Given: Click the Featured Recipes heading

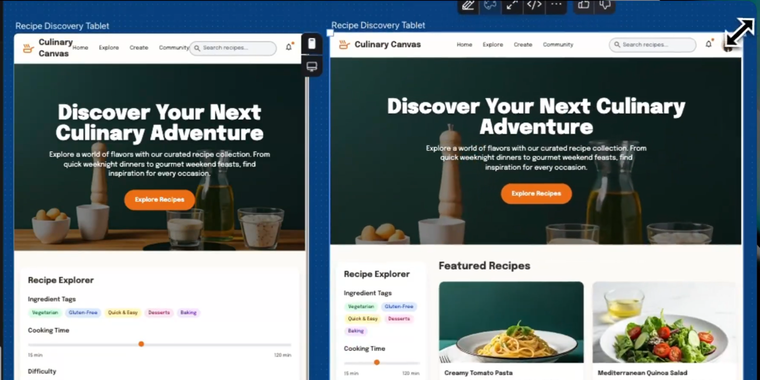Looking at the screenshot, I should 484,266.
